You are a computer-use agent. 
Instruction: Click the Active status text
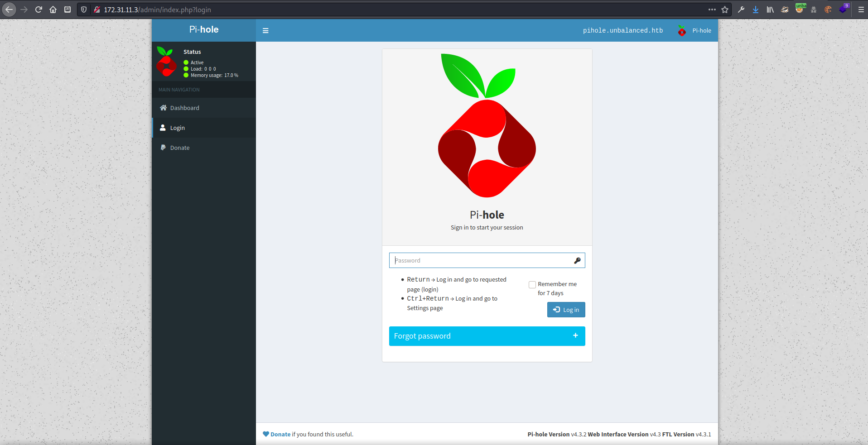point(197,62)
